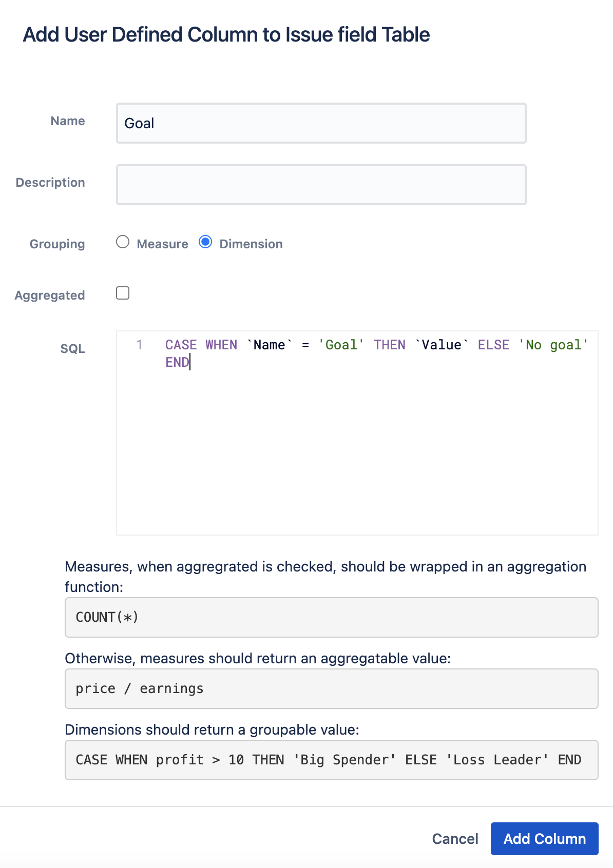Focus the empty Description text field
The width and height of the screenshot is (613, 868).
(x=321, y=185)
